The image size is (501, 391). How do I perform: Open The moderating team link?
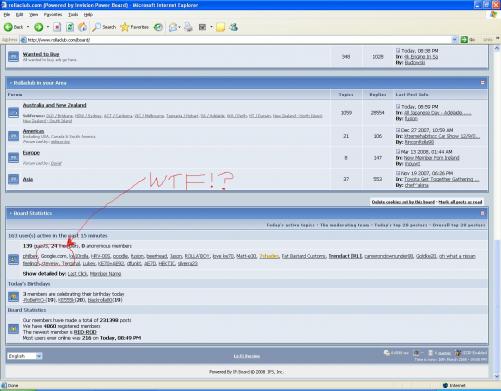point(345,225)
